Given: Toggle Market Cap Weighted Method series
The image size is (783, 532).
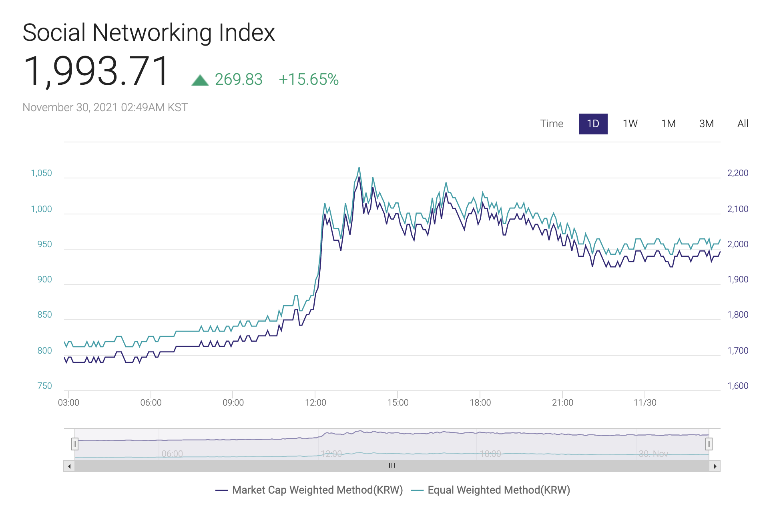Looking at the screenshot, I should pyautogui.click(x=317, y=490).
